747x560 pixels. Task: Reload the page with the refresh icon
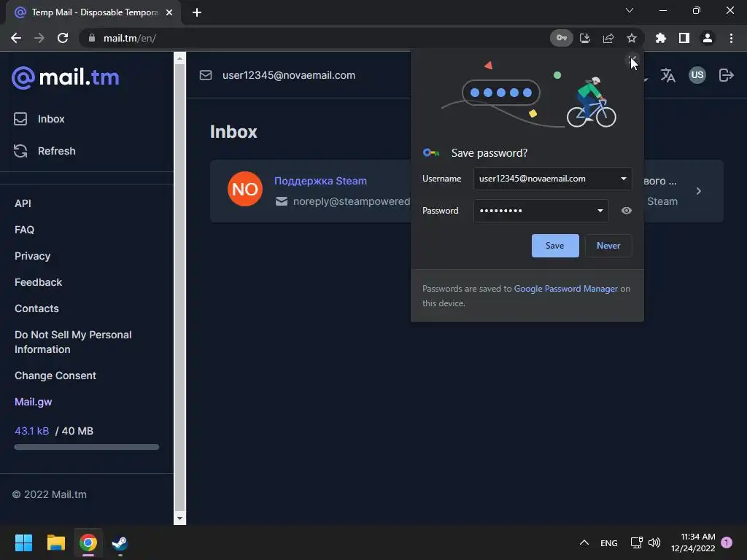[x=63, y=38]
